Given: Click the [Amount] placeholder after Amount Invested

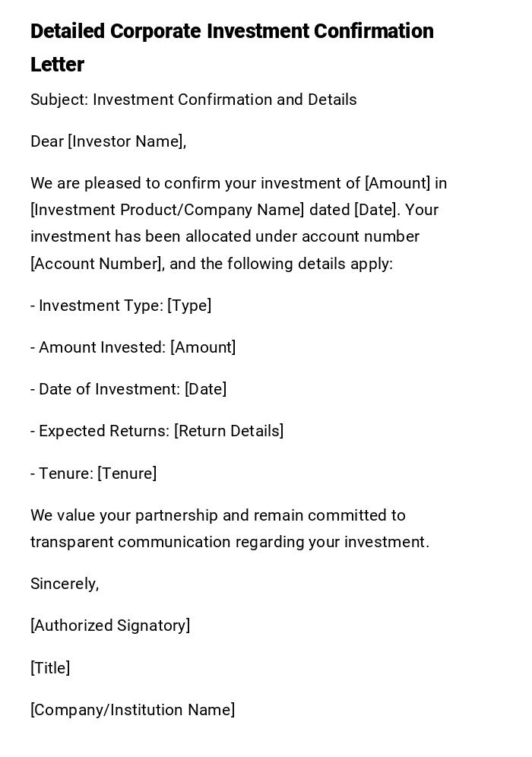Looking at the screenshot, I should click(203, 347).
